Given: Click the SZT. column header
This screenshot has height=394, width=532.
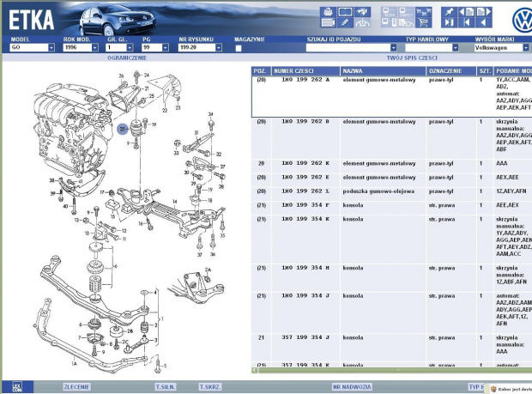Looking at the screenshot, I should 485,71.
